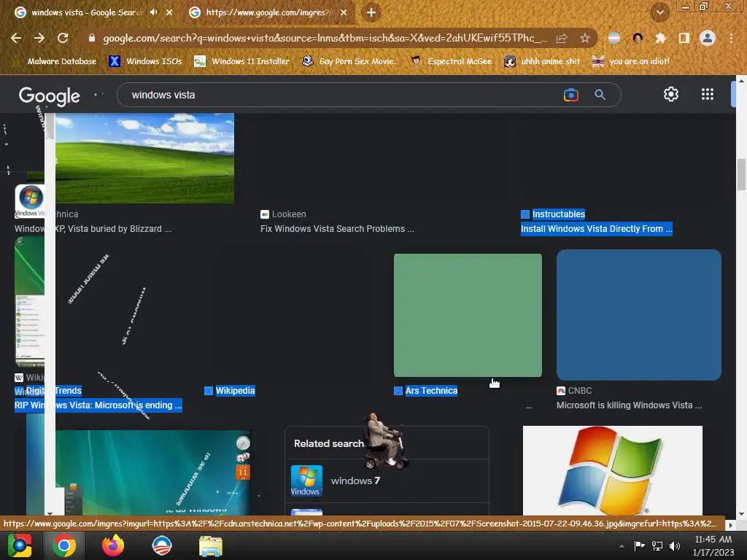Click the Chrome taskbar icon
The image size is (747, 560).
point(64,545)
